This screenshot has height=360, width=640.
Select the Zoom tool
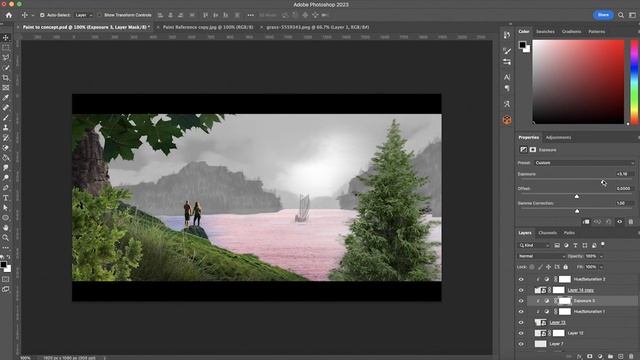tap(6, 238)
